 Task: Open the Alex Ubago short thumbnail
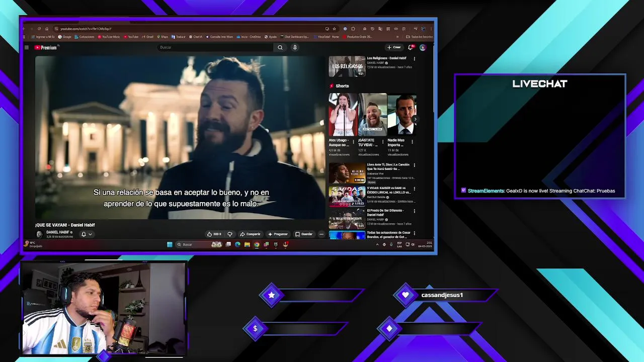[x=343, y=115]
